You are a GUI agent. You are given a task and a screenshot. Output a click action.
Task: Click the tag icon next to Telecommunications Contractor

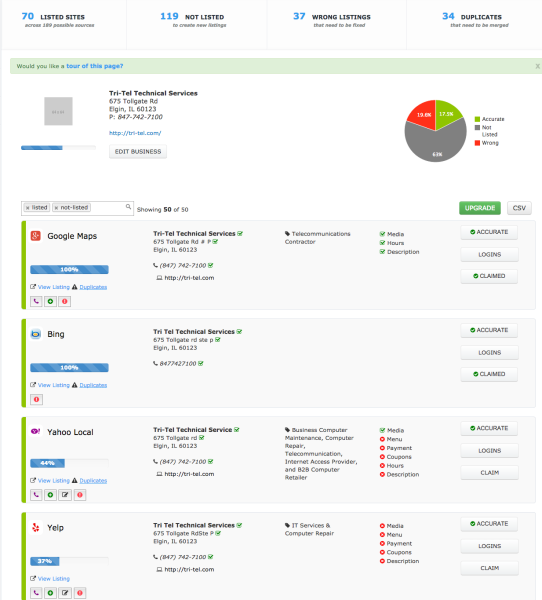pyautogui.click(x=287, y=233)
